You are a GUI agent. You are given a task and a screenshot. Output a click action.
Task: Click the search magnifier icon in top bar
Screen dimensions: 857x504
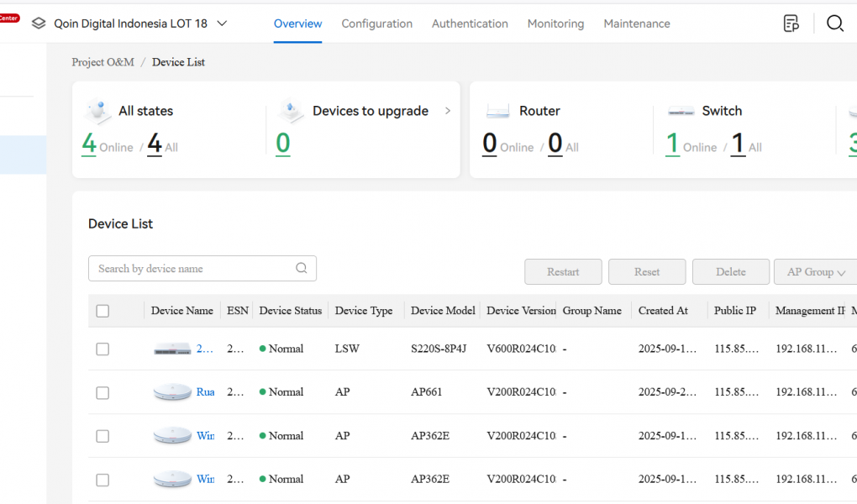pyautogui.click(x=834, y=24)
